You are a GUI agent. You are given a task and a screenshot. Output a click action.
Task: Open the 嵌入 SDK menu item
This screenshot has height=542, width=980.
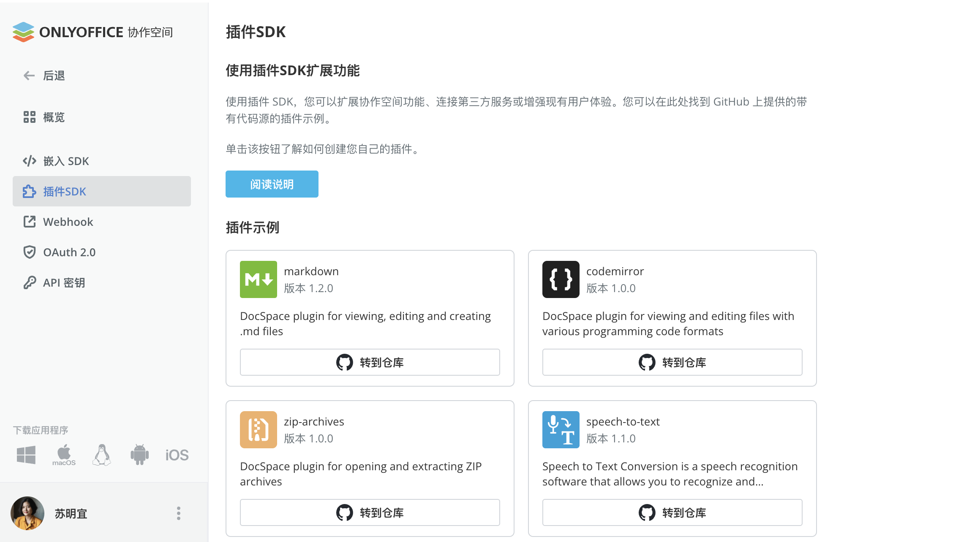pyautogui.click(x=102, y=161)
